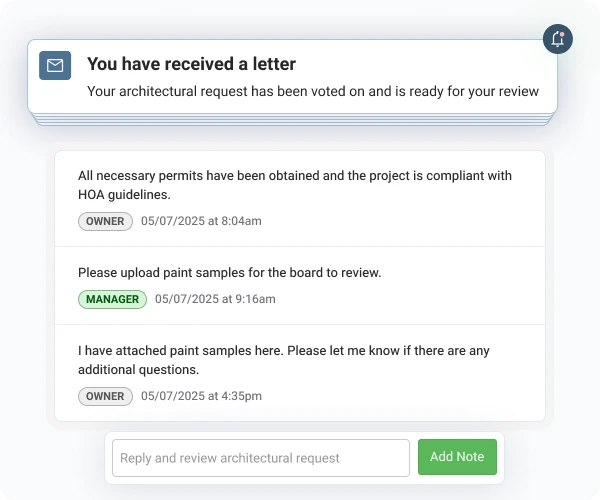Click the envelope letter icon

coord(55,65)
